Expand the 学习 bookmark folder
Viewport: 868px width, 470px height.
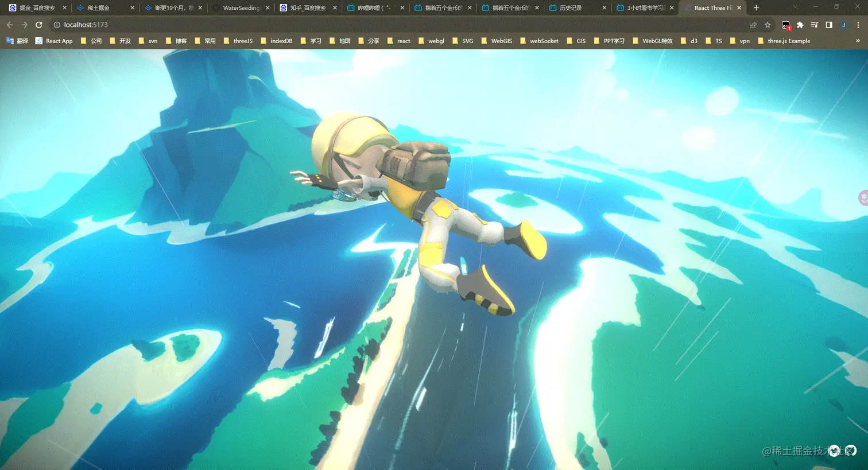point(311,41)
